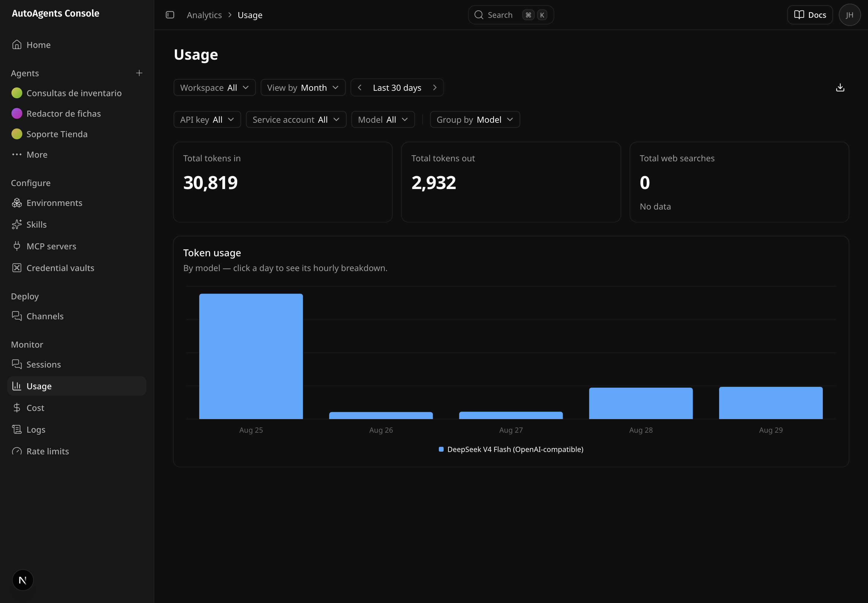Open the Model All filter dropdown
The height and width of the screenshot is (603, 868).
tap(383, 119)
